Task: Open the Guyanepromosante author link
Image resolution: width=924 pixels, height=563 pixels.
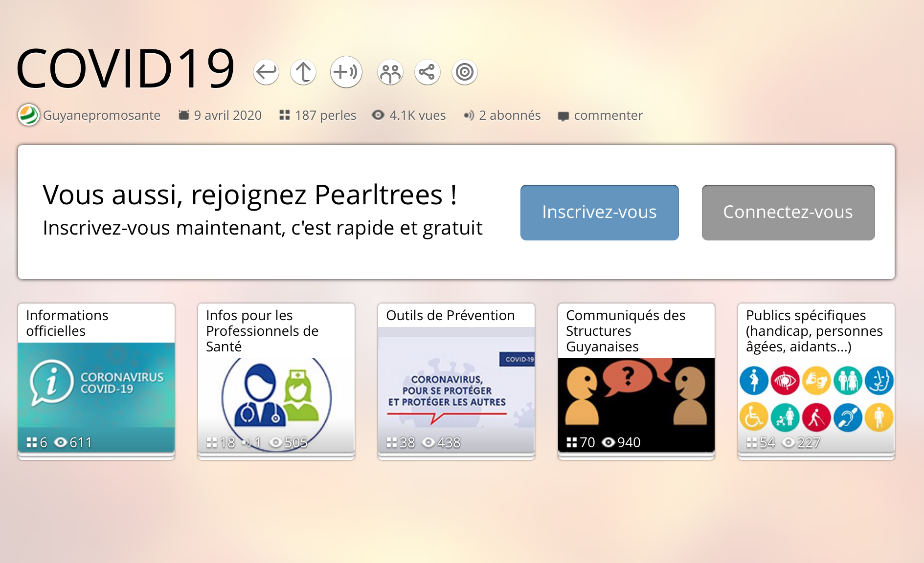Action: tap(102, 115)
